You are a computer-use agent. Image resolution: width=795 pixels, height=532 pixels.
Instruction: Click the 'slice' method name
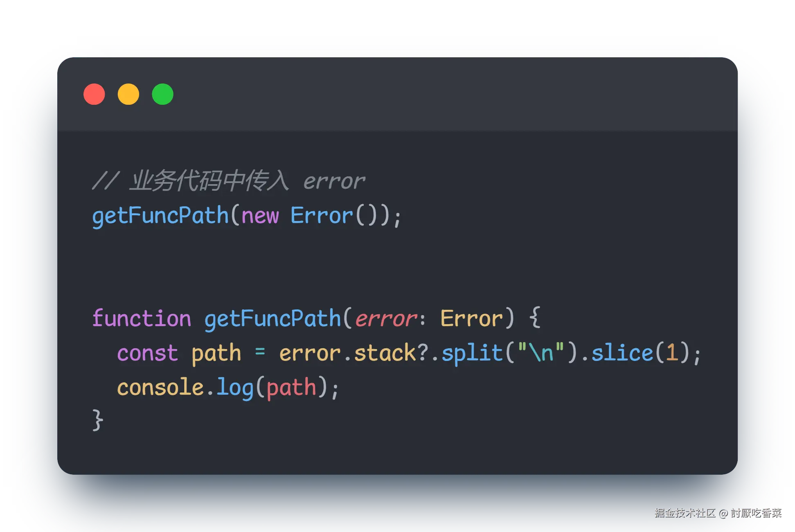pyautogui.click(x=622, y=353)
